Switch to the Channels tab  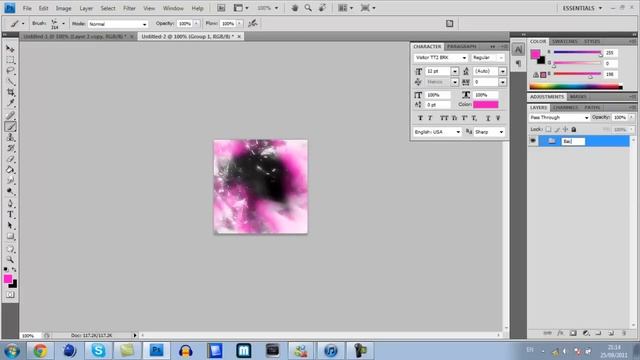[565, 107]
